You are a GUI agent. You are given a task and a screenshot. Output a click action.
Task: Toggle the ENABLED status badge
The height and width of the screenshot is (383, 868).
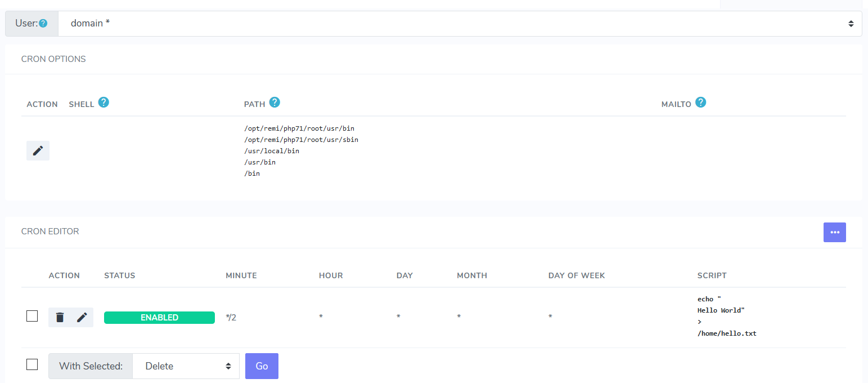coord(159,318)
